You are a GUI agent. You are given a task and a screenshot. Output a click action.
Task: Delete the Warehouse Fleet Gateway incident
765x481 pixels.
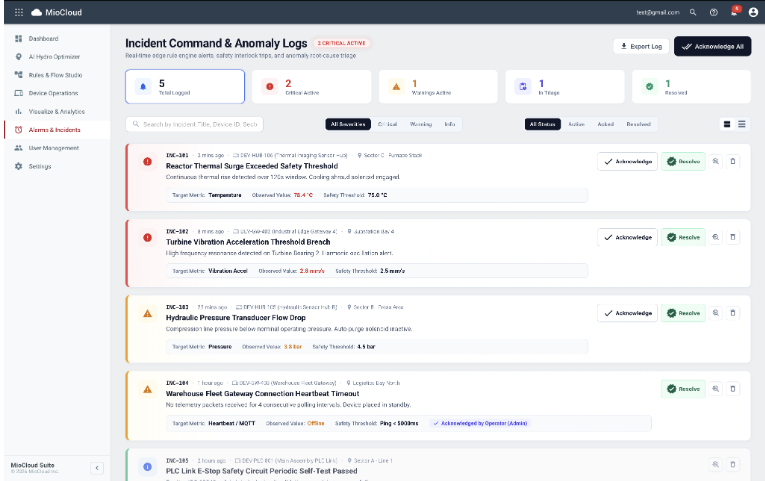733,389
